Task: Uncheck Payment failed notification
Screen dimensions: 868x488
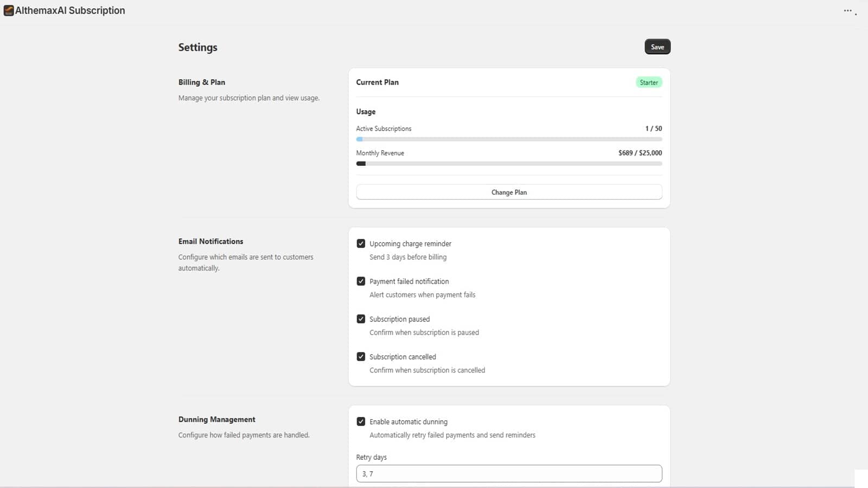Action: pyautogui.click(x=361, y=281)
